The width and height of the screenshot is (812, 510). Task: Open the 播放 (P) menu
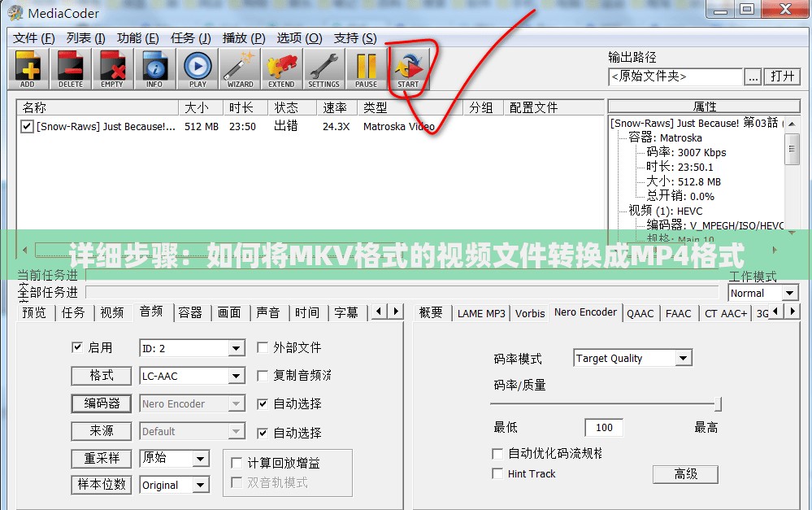tap(243, 38)
